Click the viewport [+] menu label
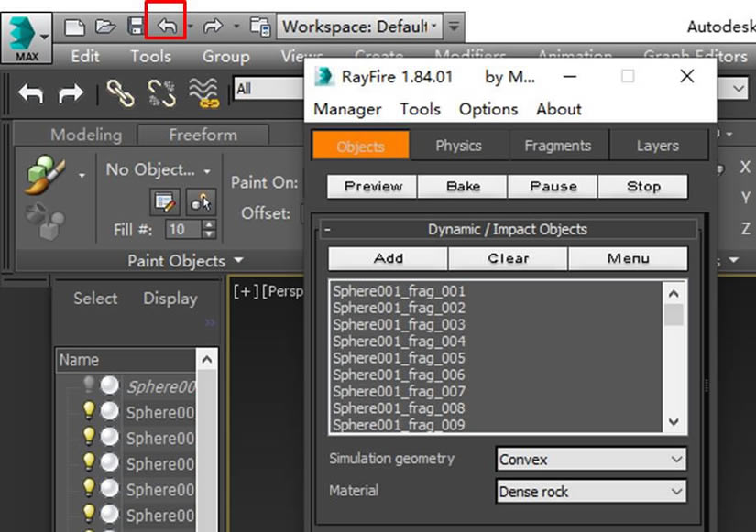This screenshot has width=756, height=532. coord(247,291)
